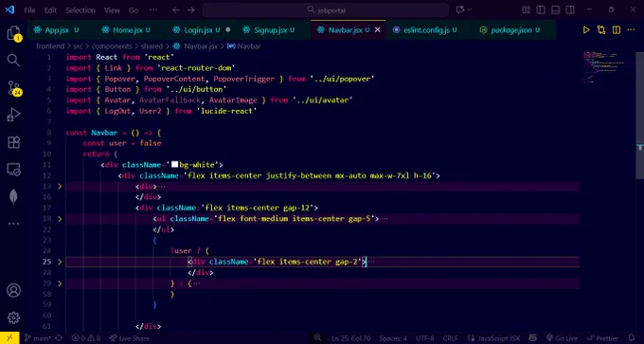Open bg-white color swatch on line 11
This screenshot has width=644, height=344.
(174, 165)
